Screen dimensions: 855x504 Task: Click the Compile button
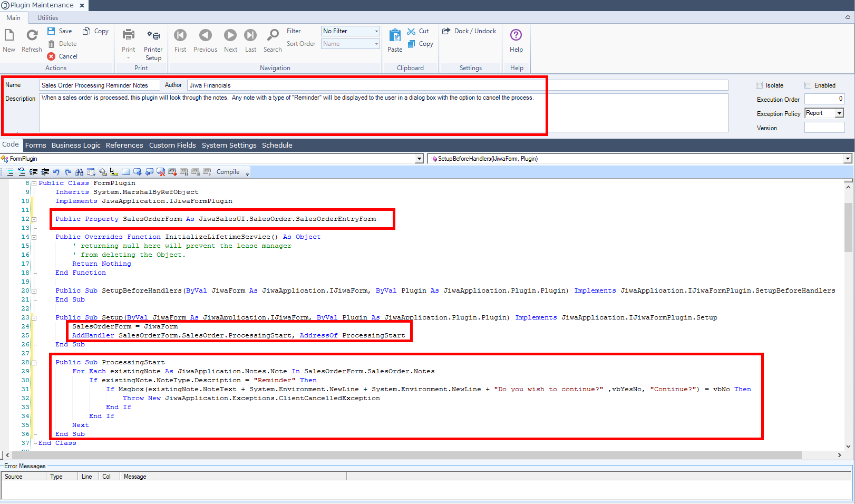pos(228,172)
